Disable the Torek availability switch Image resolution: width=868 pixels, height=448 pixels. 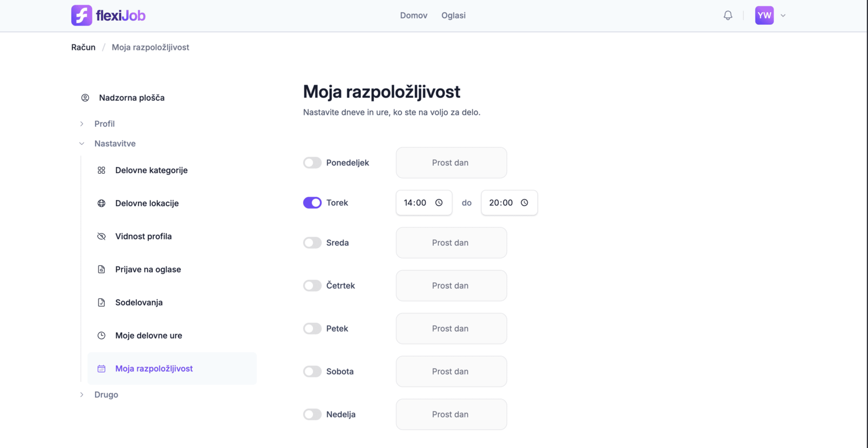312,202
